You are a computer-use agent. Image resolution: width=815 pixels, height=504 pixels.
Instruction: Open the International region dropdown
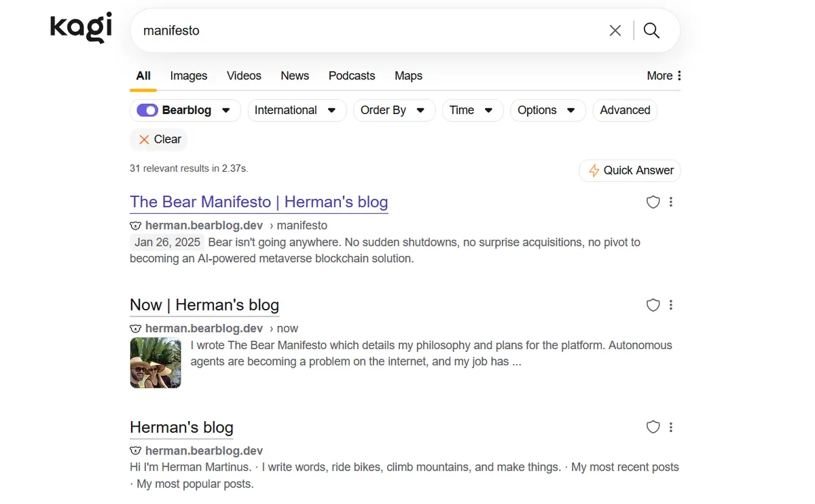(x=296, y=110)
